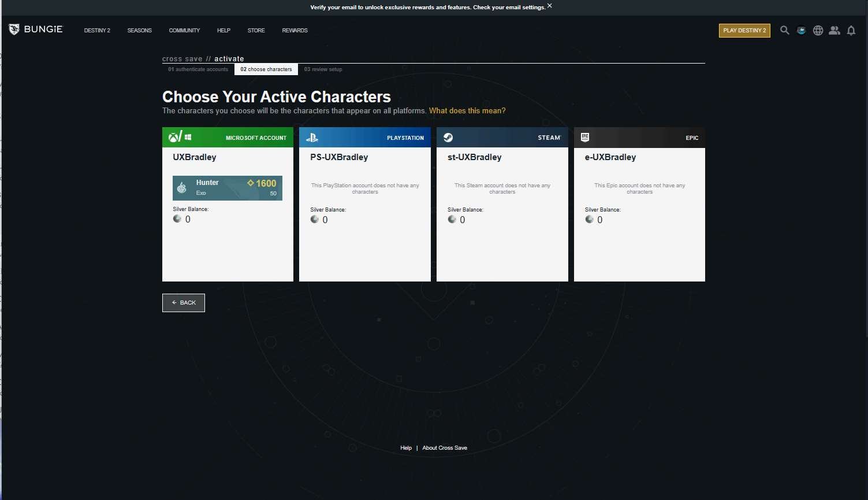Click the 'Choose Your Active Characters' heading
This screenshot has width=868, height=500.
pos(277,97)
